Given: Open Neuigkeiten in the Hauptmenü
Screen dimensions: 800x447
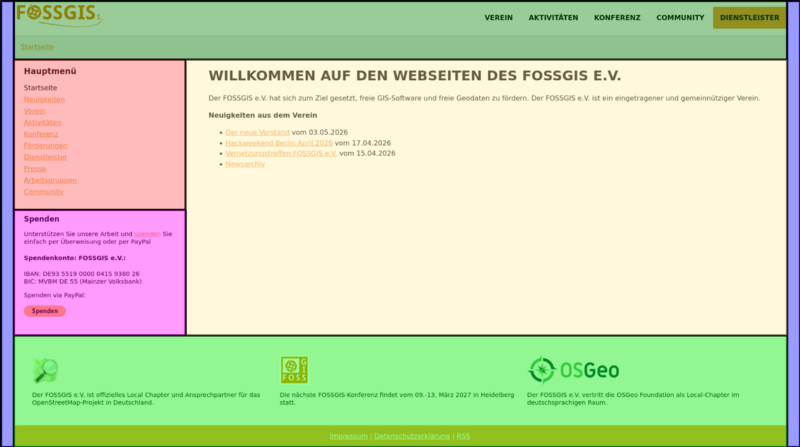Looking at the screenshot, I should (44, 100).
